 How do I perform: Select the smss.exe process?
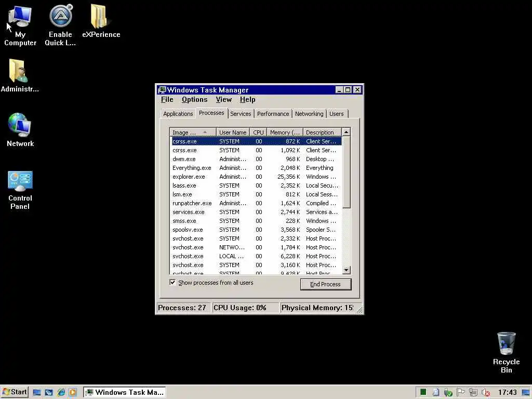point(256,220)
